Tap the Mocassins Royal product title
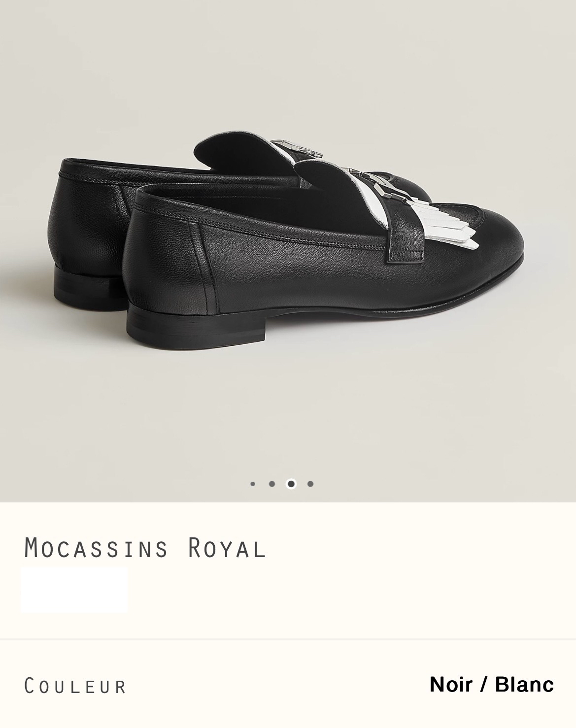The height and width of the screenshot is (728, 576). click(x=145, y=548)
